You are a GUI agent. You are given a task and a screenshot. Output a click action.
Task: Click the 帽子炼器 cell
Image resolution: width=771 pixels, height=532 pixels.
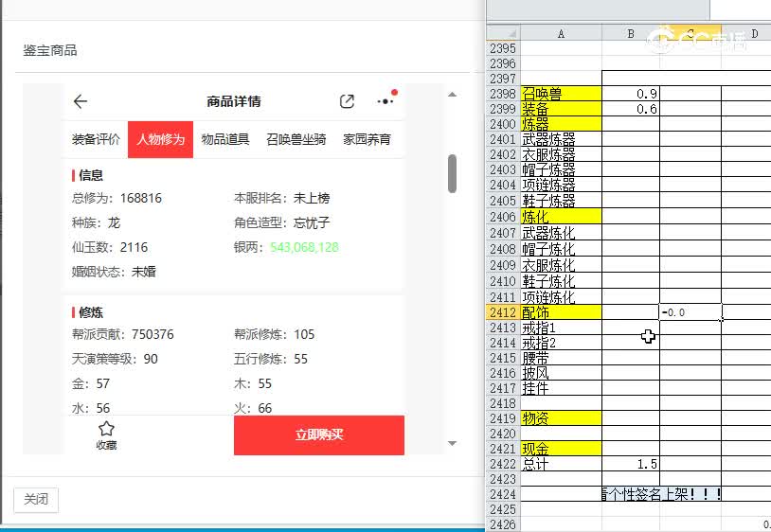click(561, 169)
